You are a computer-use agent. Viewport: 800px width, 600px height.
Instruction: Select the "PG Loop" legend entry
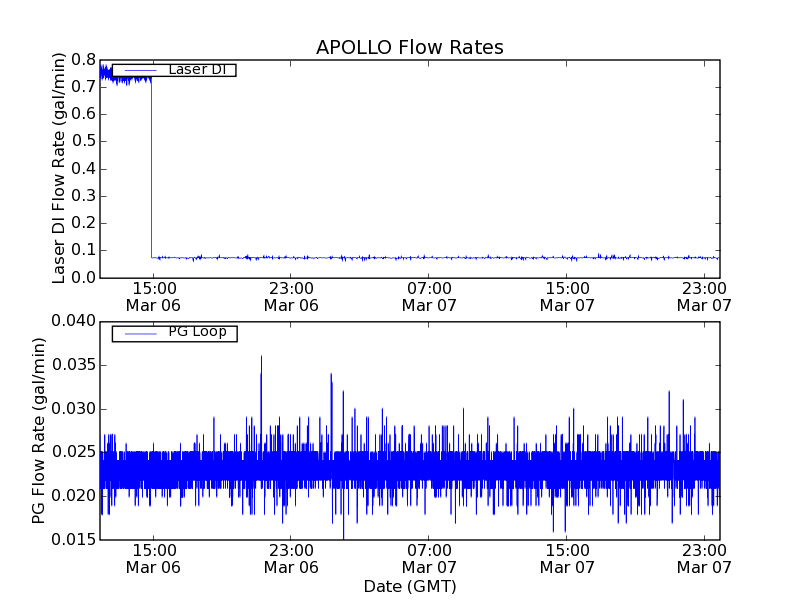tap(174, 333)
